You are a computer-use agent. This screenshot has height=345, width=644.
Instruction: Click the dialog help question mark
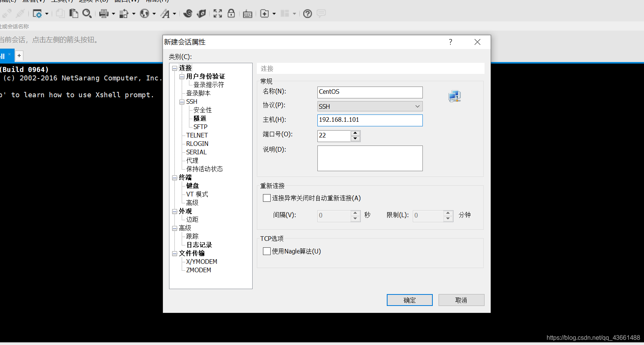tap(450, 42)
